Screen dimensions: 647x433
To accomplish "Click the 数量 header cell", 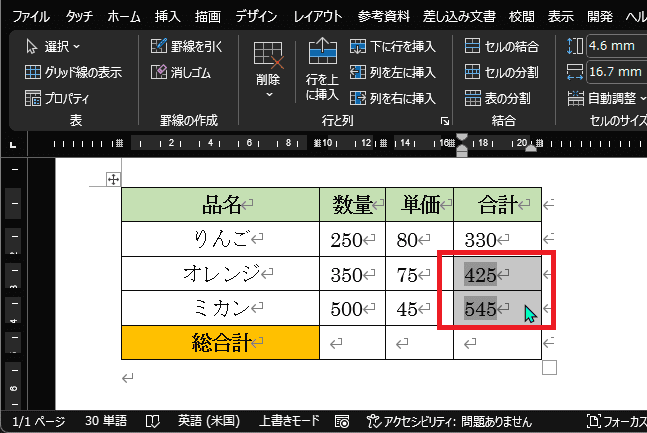I will 352,205.
